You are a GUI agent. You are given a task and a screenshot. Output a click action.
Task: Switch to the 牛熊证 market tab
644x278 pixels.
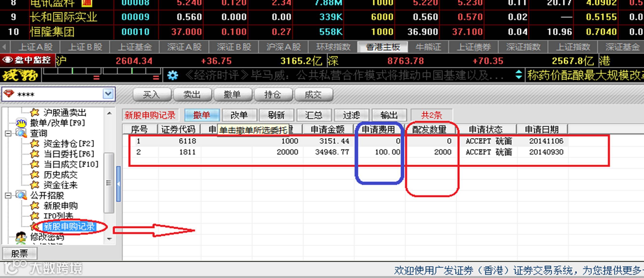coord(428,47)
